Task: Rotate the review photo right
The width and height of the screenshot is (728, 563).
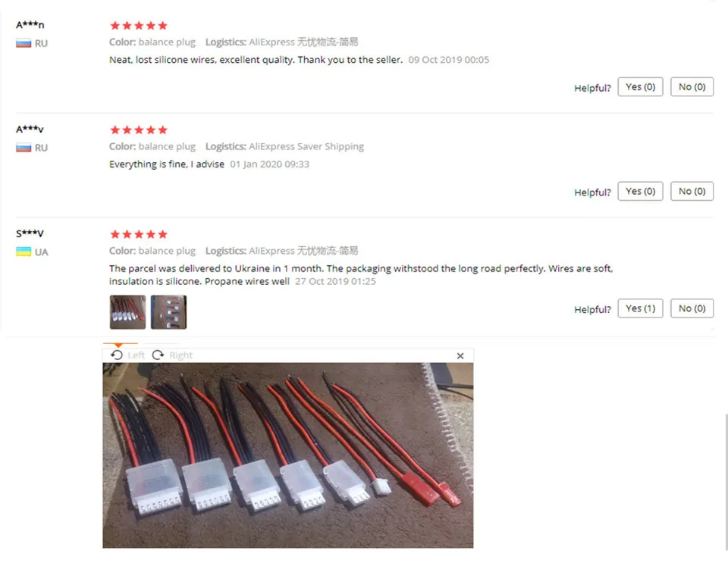Action: pos(172,355)
